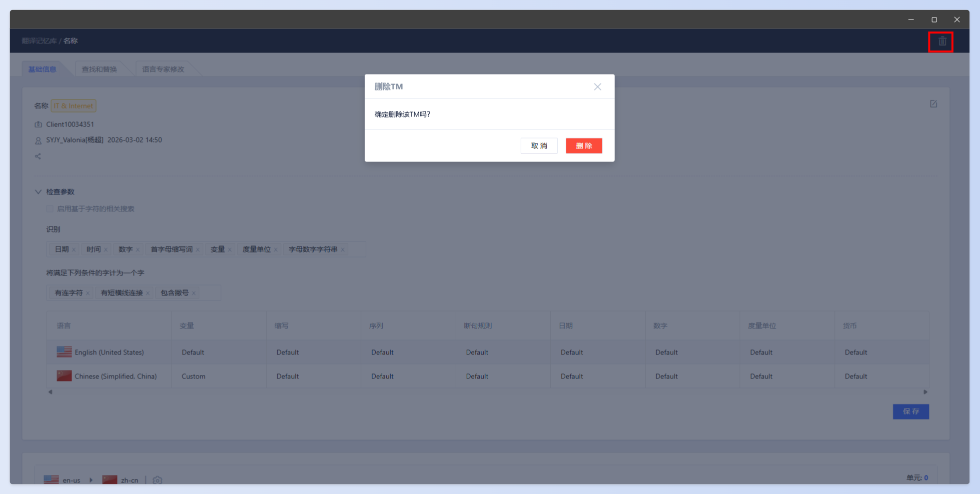The height and width of the screenshot is (494, 980).
Task: Click the arrow between en-us and zh-cn
Action: tap(91, 480)
